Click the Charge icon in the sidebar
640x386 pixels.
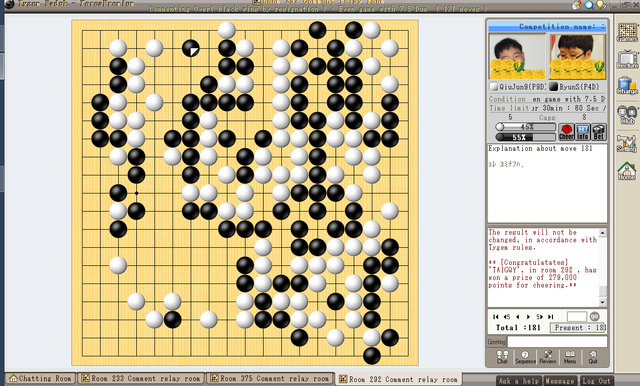pyautogui.click(x=627, y=86)
